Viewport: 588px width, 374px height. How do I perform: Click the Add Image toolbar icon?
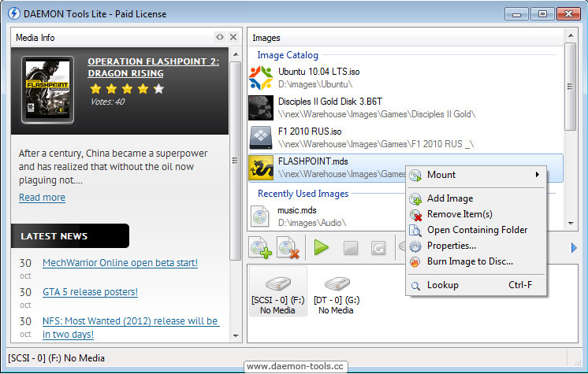coord(261,247)
